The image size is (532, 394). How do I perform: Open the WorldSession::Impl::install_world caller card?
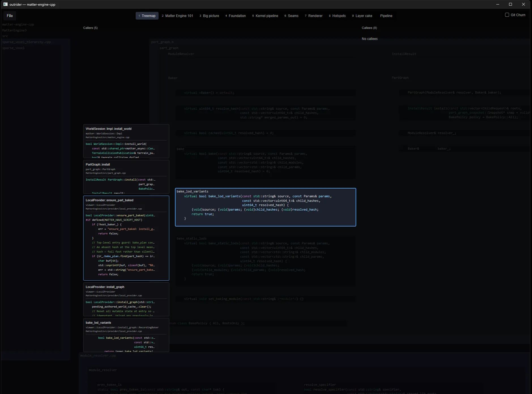coord(126,141)
